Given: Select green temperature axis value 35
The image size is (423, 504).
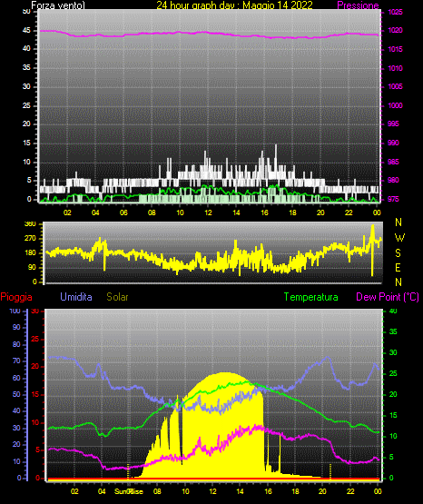Looking at the screenshot, I should pyautogui.click(x=393, y=332).
